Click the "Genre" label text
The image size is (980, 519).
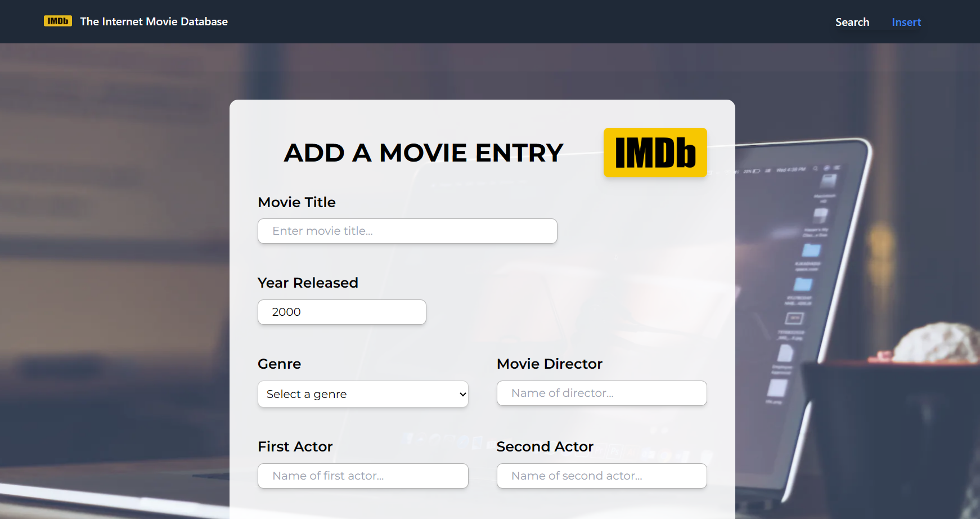click(x=279, y=364)
